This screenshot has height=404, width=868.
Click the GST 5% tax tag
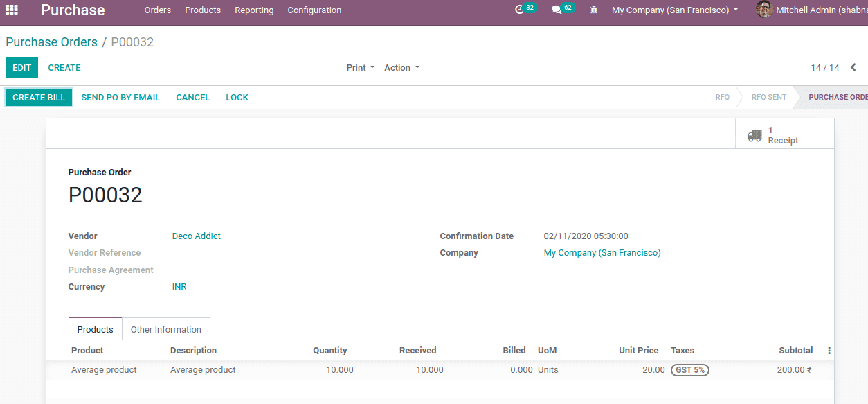coord(690,370)
